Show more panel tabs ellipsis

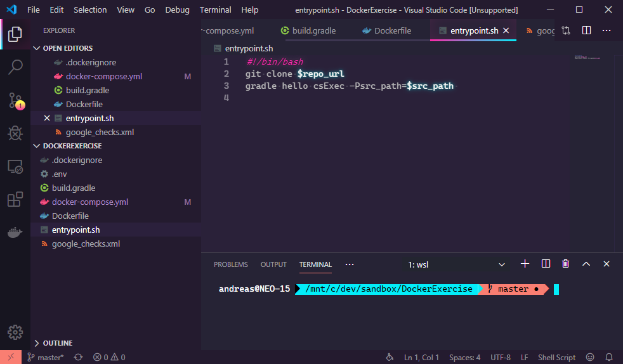[350, 264]
